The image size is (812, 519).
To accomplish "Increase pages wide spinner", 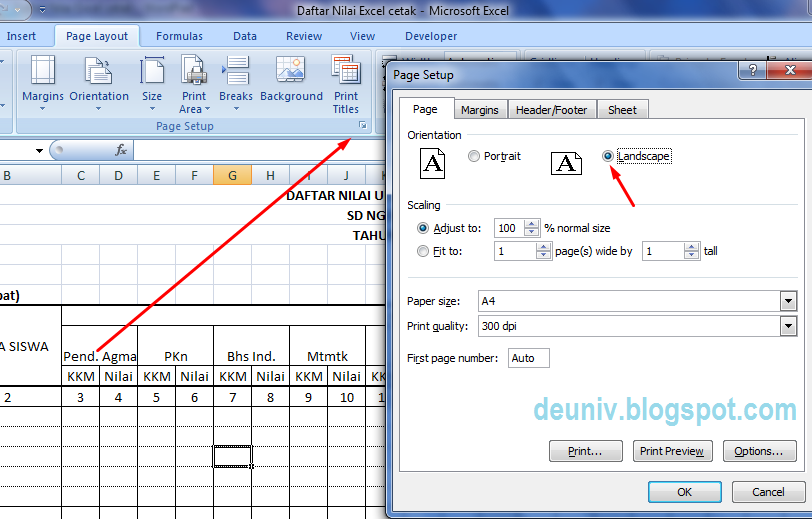I will [543, 247].
